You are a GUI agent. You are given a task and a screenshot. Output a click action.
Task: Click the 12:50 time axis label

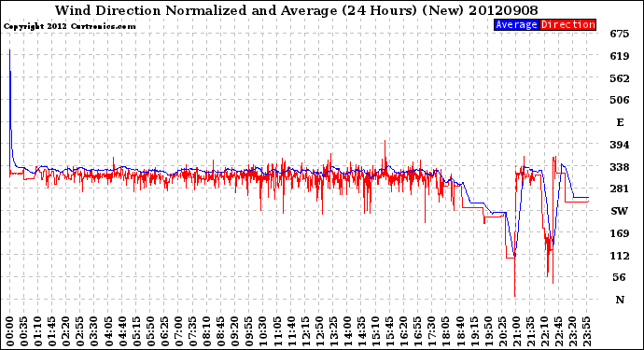(319, 331)
